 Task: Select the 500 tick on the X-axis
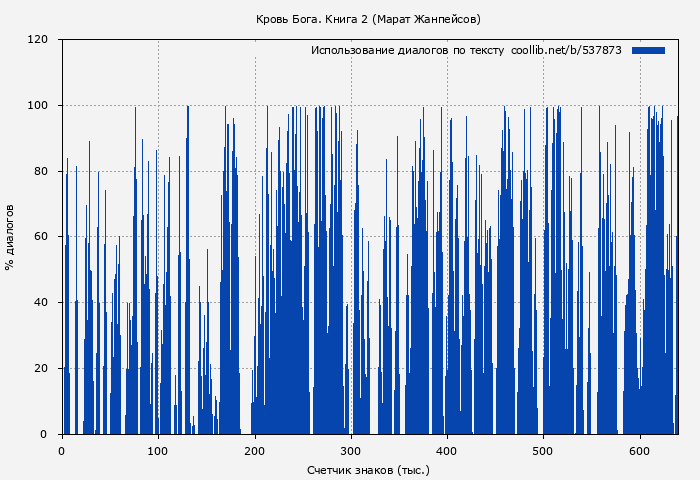pos(543,451)
